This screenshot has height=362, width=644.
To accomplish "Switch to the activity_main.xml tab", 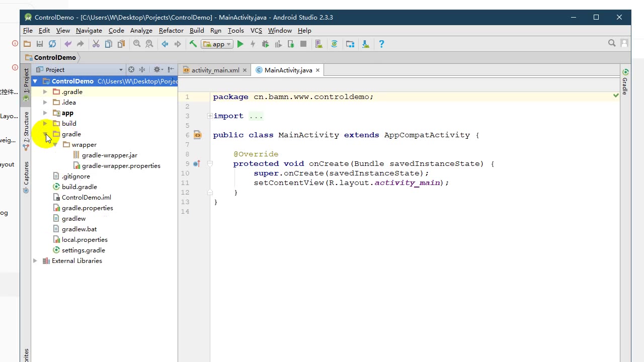I will coord(215,70).
